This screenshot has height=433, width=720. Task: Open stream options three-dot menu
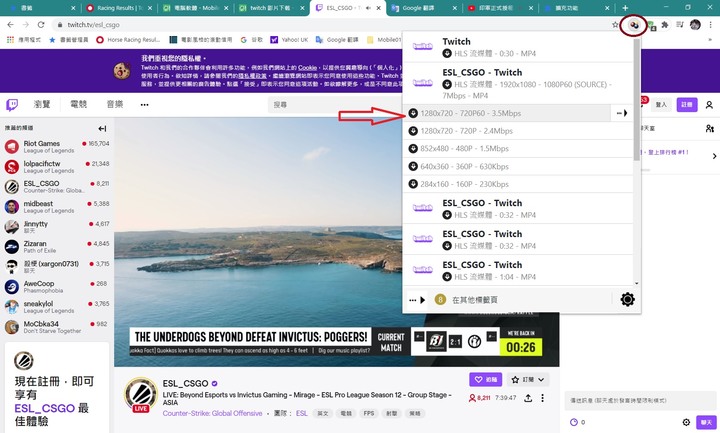542,398
